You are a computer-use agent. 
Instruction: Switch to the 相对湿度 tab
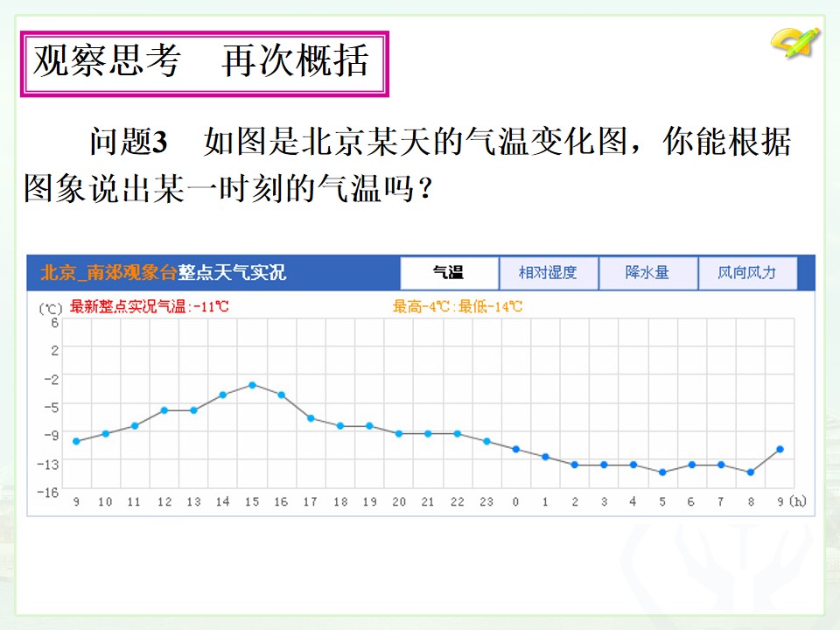(548, 273)
